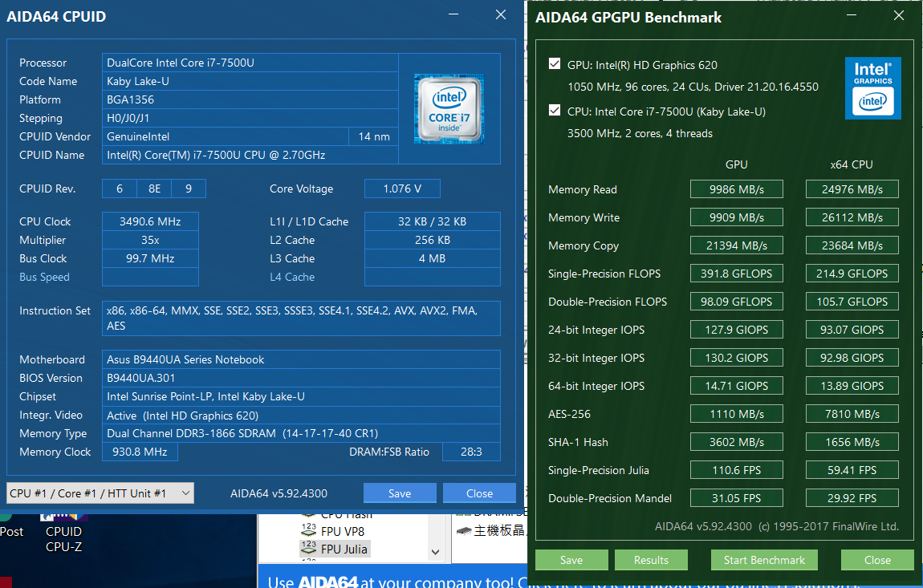Click the Processor field 'DualCore Intel Core i7-7500U'
The height and width of the screenshot is (588, 923).
[x=250, y=63]
